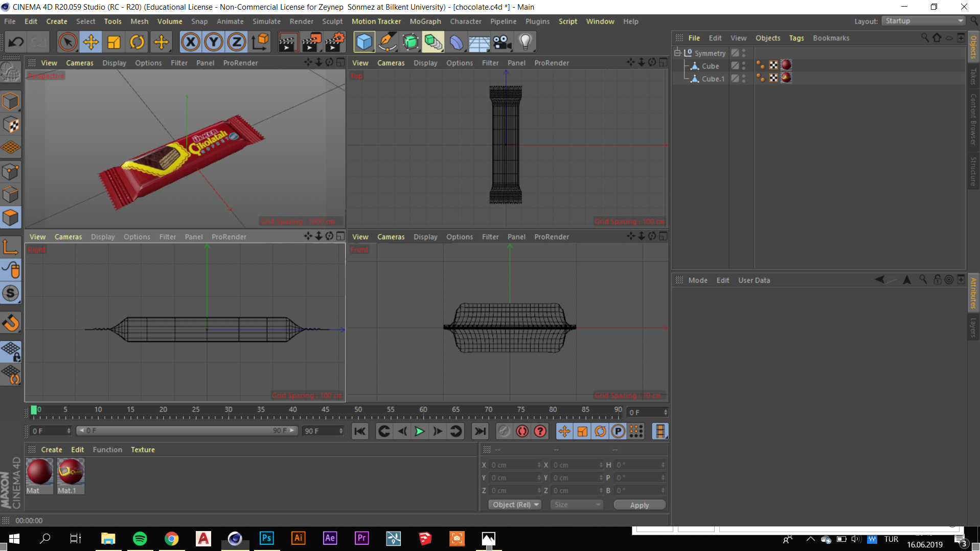The image size is (980, 551).
Task: Click Cube.1's texture material tag
Action: click(x=786, y=78)
